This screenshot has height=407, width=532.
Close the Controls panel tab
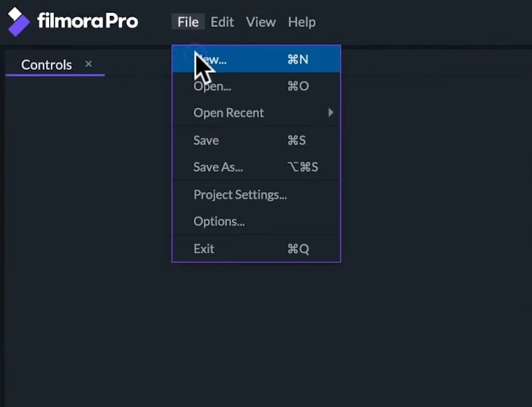(x=88, y=64)
